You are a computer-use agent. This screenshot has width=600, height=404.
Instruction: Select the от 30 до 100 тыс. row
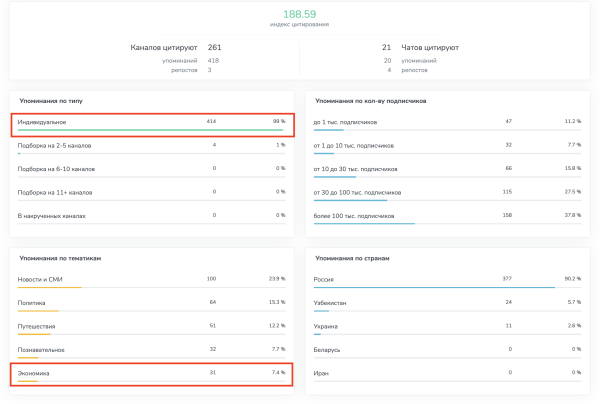click(x=446, y=191)
